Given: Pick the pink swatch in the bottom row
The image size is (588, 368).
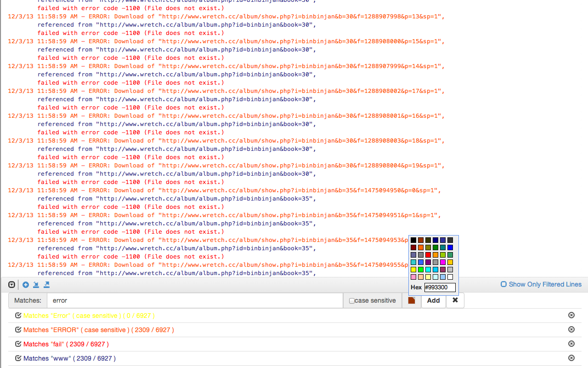Looking at the screenshot, I should point(413,277).
